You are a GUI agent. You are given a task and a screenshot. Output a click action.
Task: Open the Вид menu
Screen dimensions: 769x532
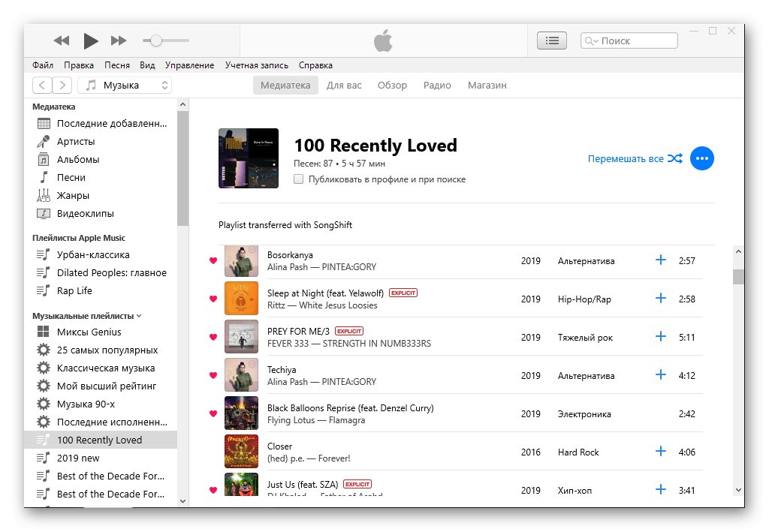tap(147, 65)
